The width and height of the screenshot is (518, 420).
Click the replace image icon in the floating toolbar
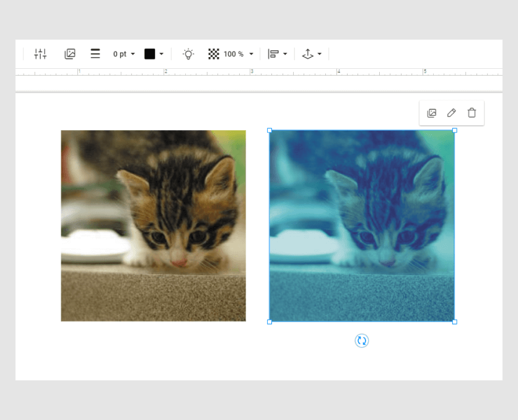pyautogui.click(x=431, y=113)
